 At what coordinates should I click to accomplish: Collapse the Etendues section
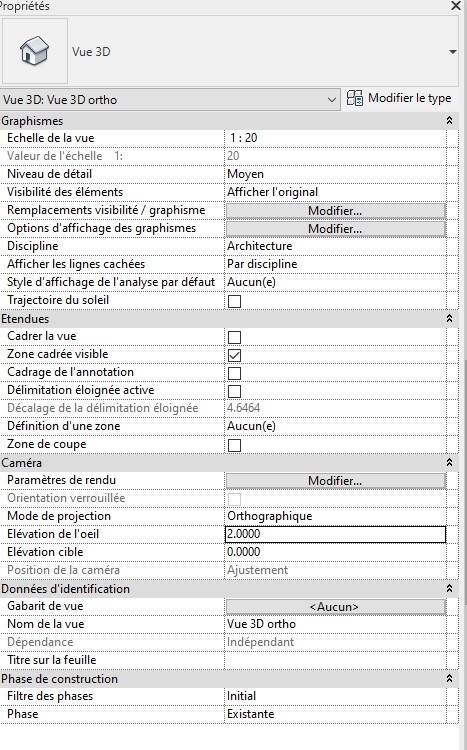[449, 319]
